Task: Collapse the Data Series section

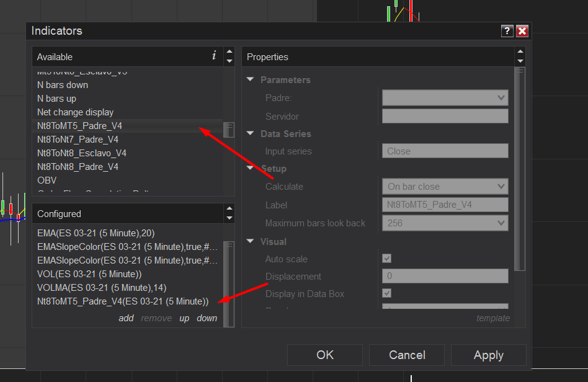Action: pos(251,134)
